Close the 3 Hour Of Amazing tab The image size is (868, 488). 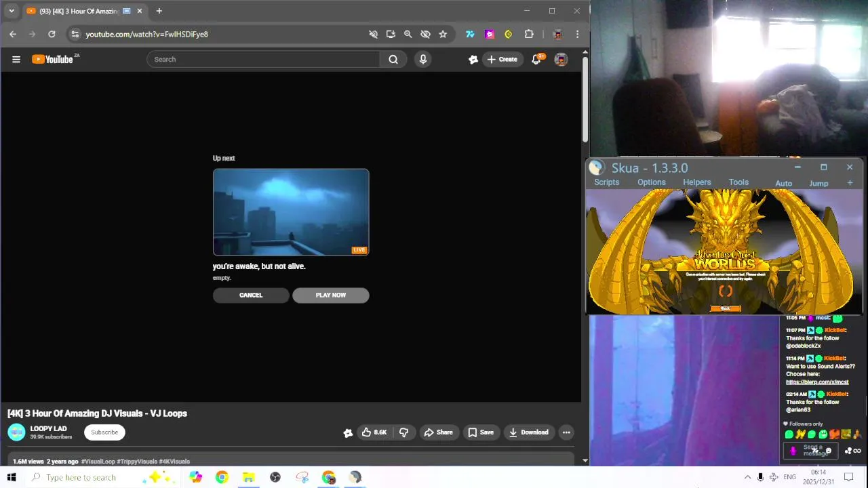(x=140, y=11)
